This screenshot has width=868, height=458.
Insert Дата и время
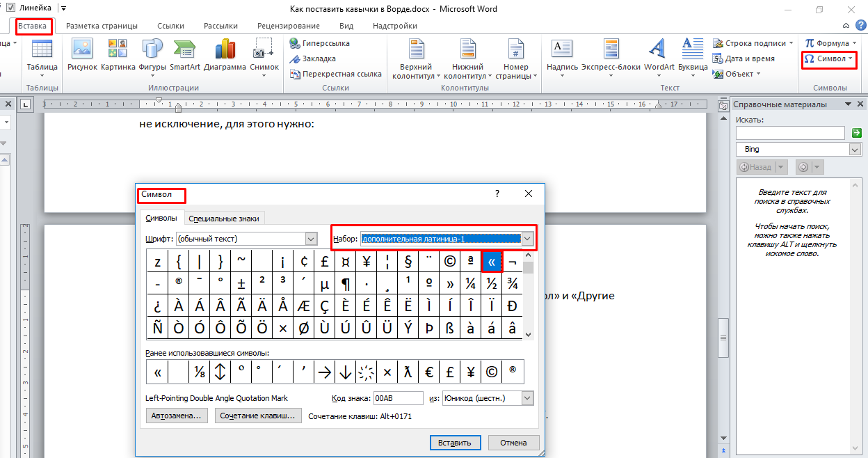[x=744, y=58]
